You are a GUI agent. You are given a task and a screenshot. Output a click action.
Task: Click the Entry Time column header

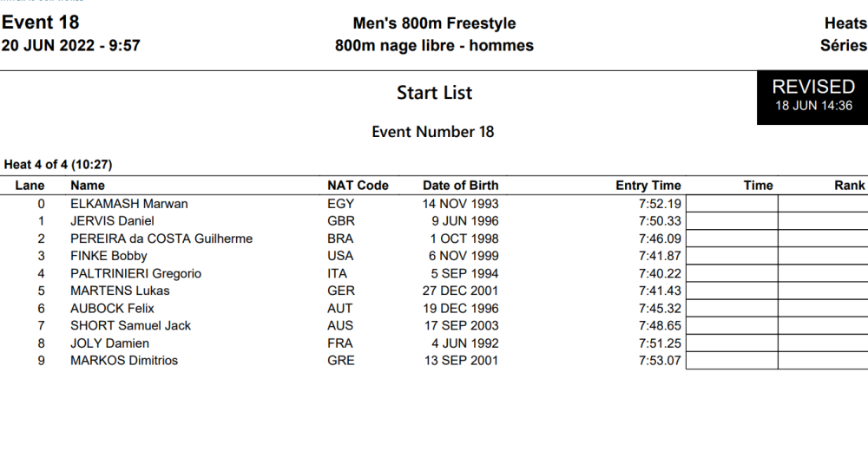pos(648,185)
